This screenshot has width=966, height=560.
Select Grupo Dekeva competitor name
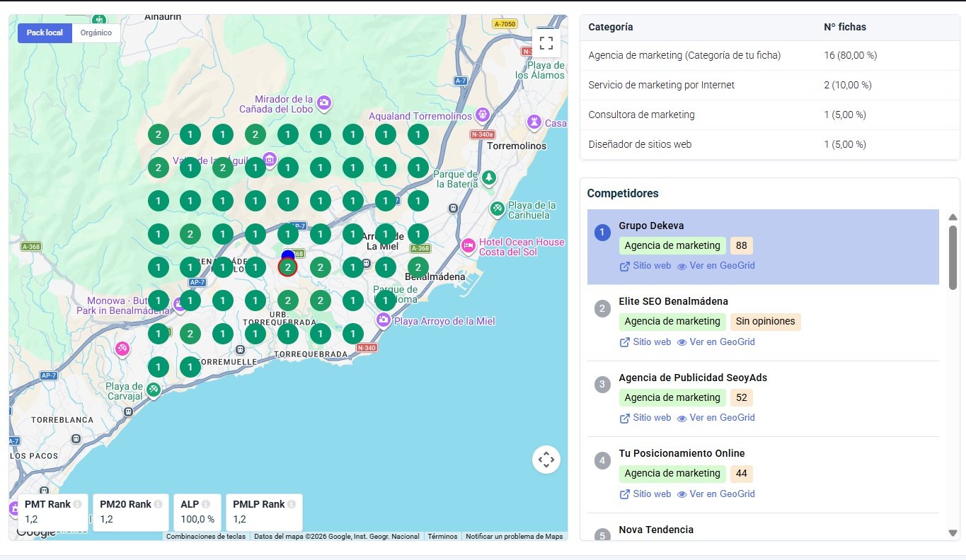[x=651, y=226]
